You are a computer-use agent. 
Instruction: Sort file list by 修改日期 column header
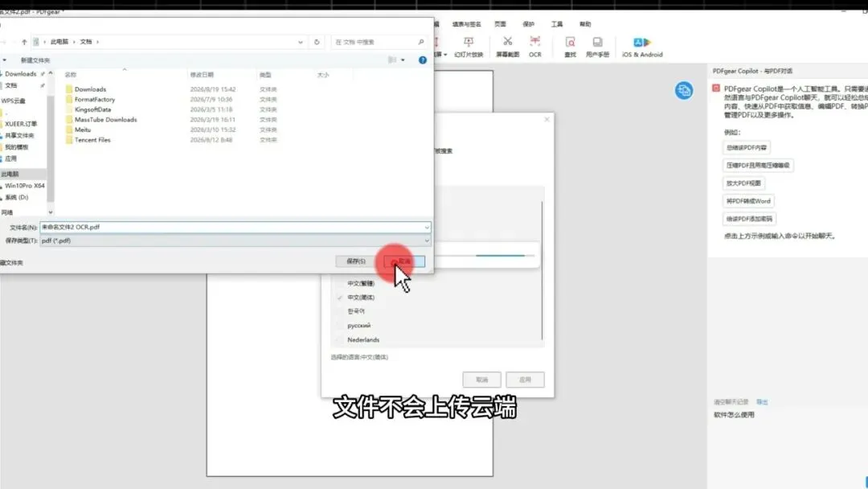pos(202,75)
